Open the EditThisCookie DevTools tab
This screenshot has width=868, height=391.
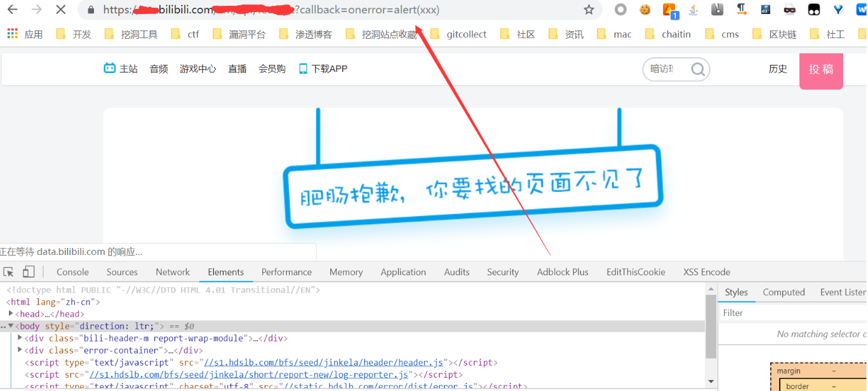click(636, 272)
